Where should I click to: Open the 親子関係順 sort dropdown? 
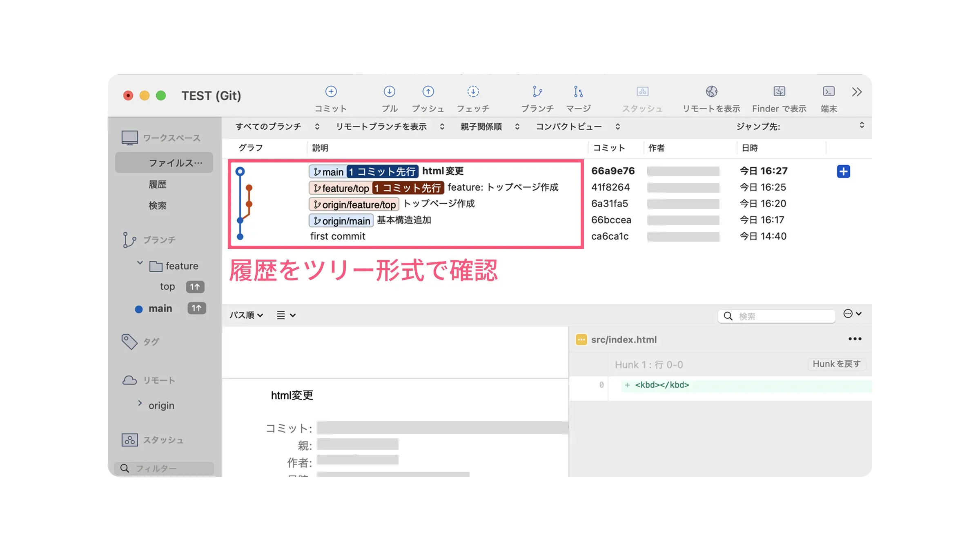pos(490,127)
